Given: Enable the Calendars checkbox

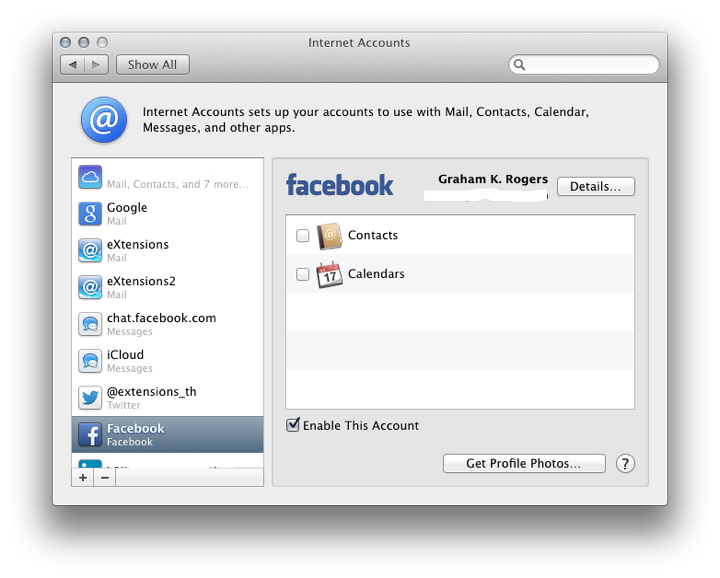Looking at the screenshot, I should (303, 274).
